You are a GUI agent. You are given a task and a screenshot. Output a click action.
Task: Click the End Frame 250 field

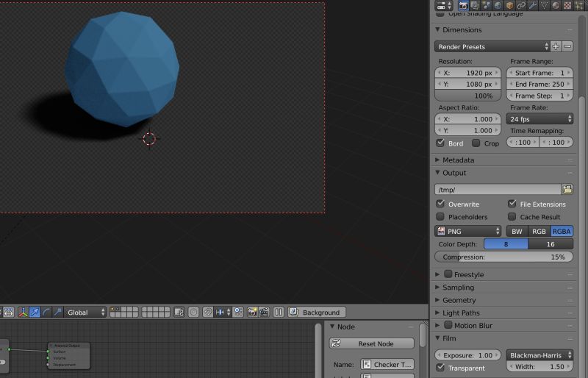pyautogui.click(x=539, y=84)
